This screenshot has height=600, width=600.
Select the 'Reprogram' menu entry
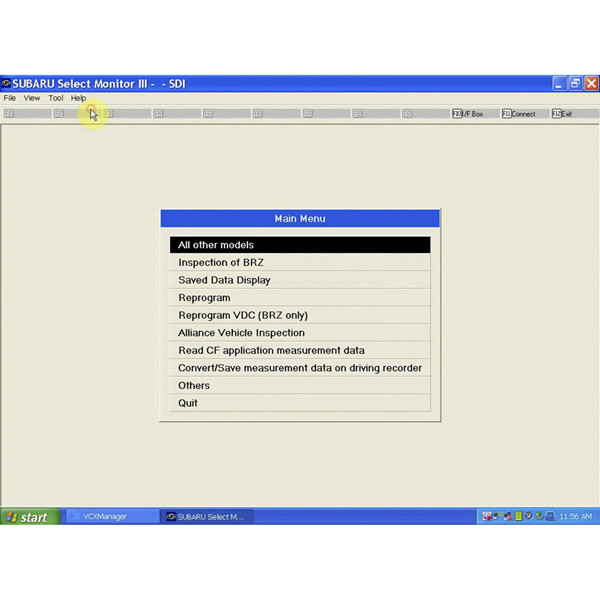[x=300, y=298]
